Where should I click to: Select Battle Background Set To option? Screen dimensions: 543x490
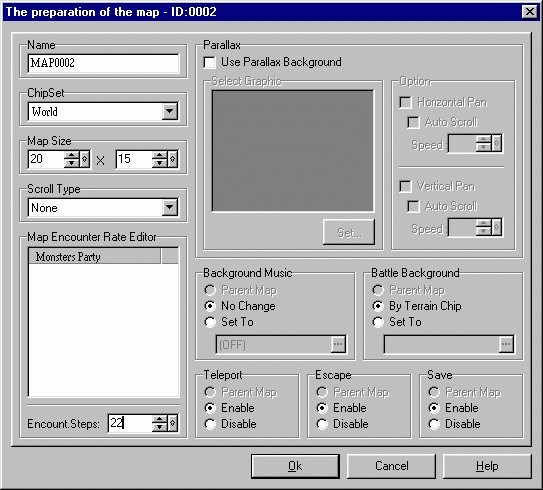pos(378,322)
